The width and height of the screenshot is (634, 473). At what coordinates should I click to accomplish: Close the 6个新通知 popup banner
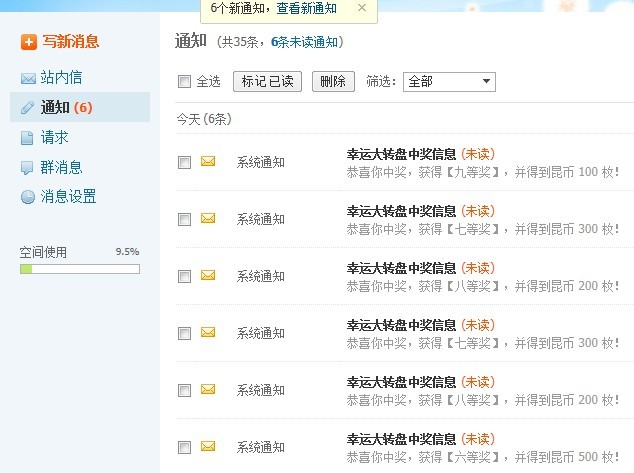tap(362, 8)
